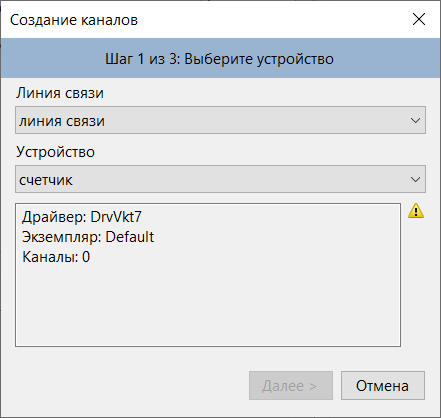Click the channel count '0' value
This screenshot has height=418, width=441.
(86, 257)
